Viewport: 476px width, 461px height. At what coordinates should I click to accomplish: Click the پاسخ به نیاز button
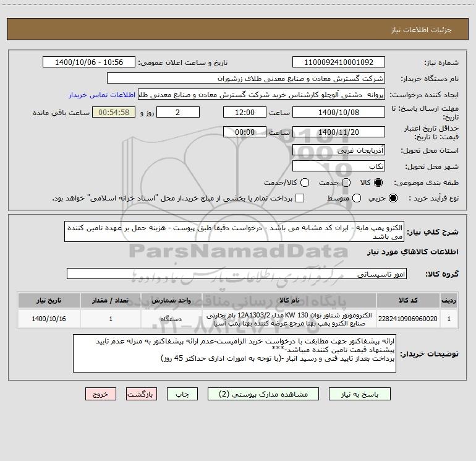[360, 394]
